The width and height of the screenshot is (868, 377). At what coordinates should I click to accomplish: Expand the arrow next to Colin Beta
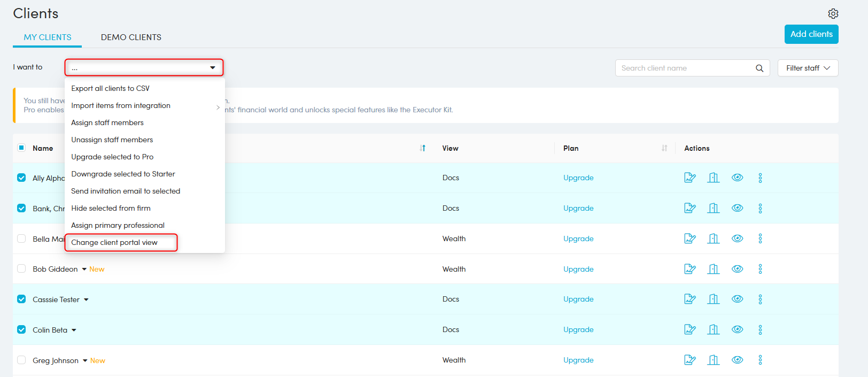point(74,330)
